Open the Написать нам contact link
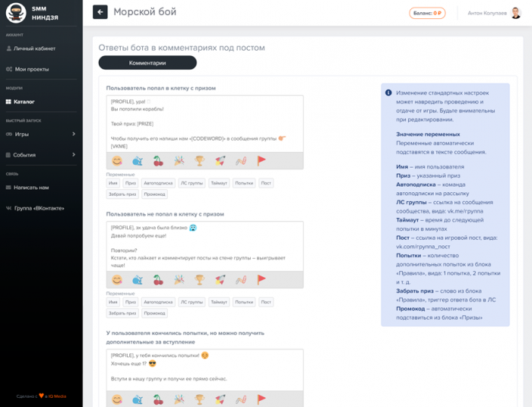 click(x=31, y=188)
